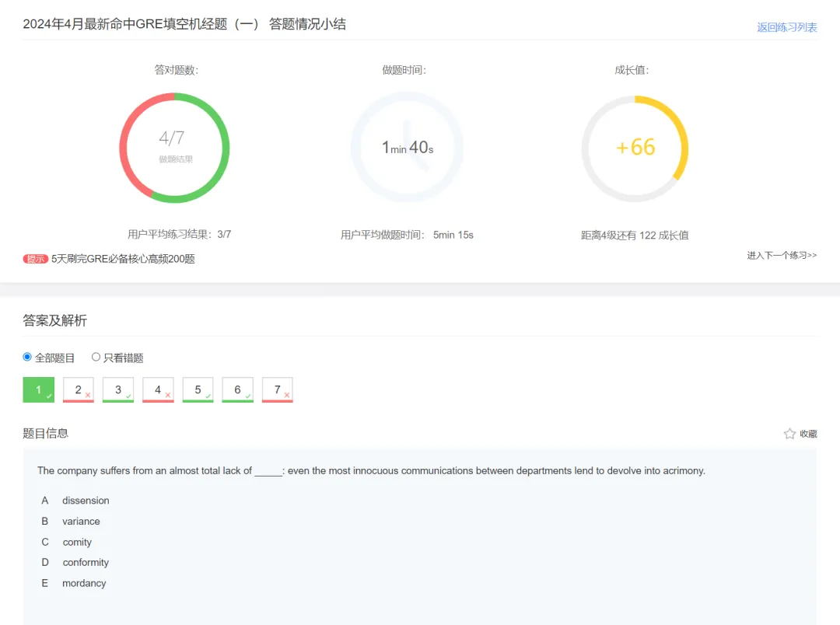The height and width of the screenshot is (625, 840).
Task: Choose answer option A dissension
Action: 86,501
